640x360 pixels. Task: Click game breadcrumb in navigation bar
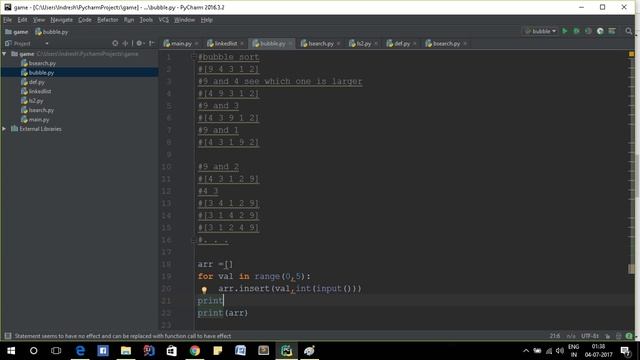[x=17, y=31]
